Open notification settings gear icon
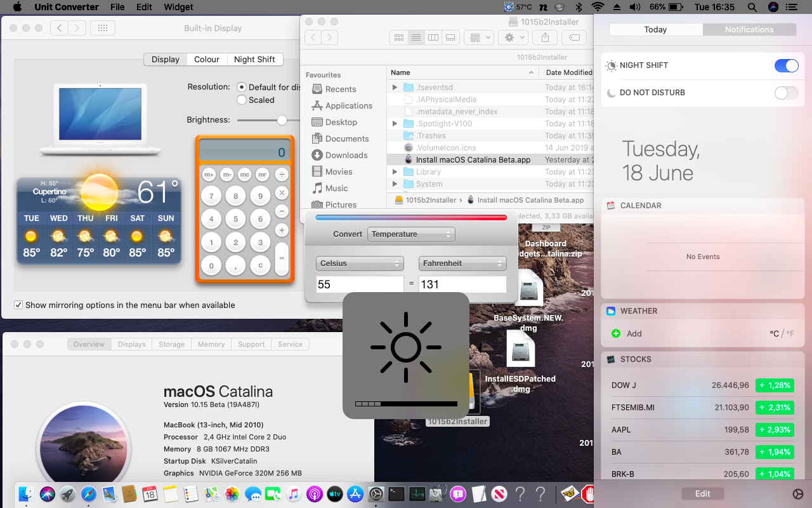Image resolution: width=812 pixels, height=508 pixels. pos(798,493)
